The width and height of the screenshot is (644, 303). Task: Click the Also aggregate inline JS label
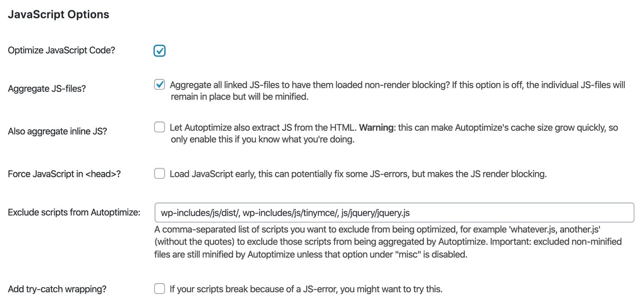(x=58, y=131)
